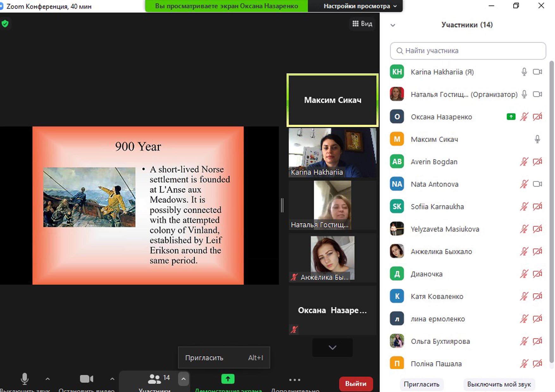Toggle Karina Hakhariia's microphone in participants list
This screenshot has height=392, width=555.
point(524,72)
